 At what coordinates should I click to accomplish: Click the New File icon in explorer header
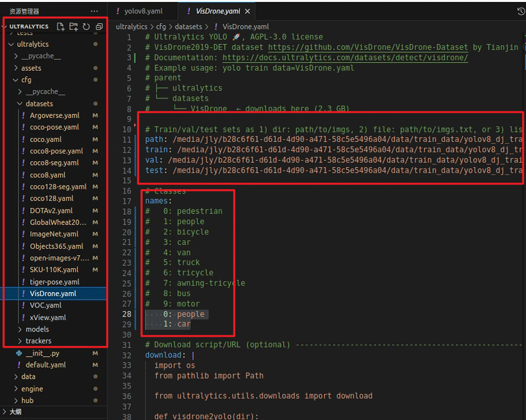pyautogui.click(x=61, y=26)
